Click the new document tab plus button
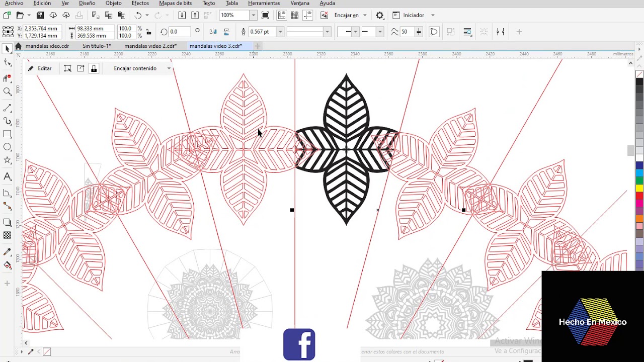 257,46
